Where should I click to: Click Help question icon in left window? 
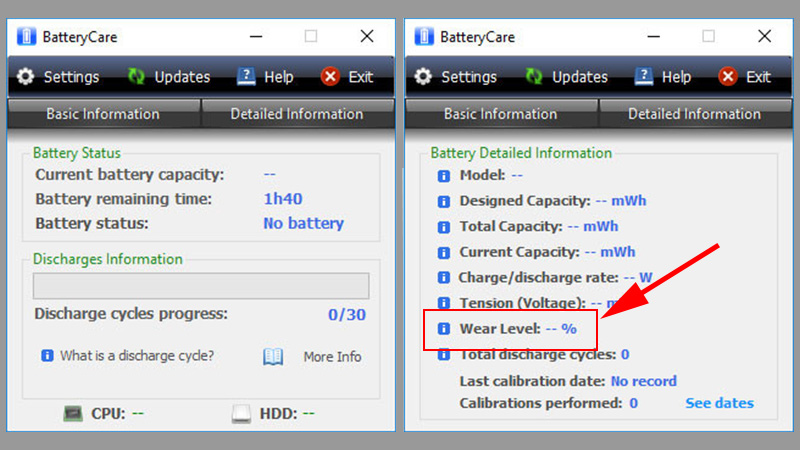pos(246,77)
